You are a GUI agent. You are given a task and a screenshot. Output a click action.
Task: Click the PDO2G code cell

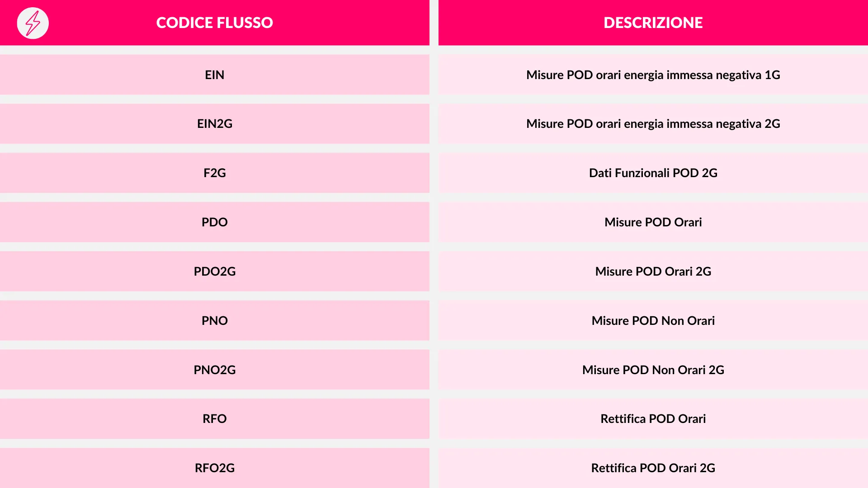[x=214, y=272]
